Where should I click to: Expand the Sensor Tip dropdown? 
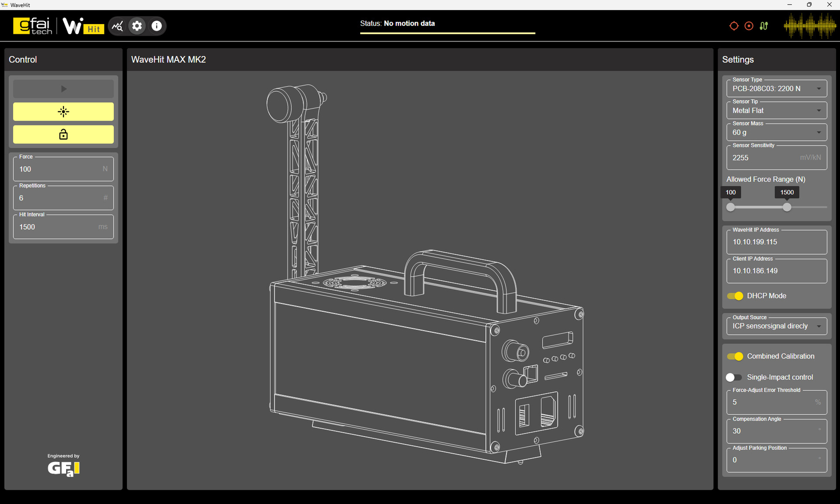pyautogui.click(x=776, y=111)
